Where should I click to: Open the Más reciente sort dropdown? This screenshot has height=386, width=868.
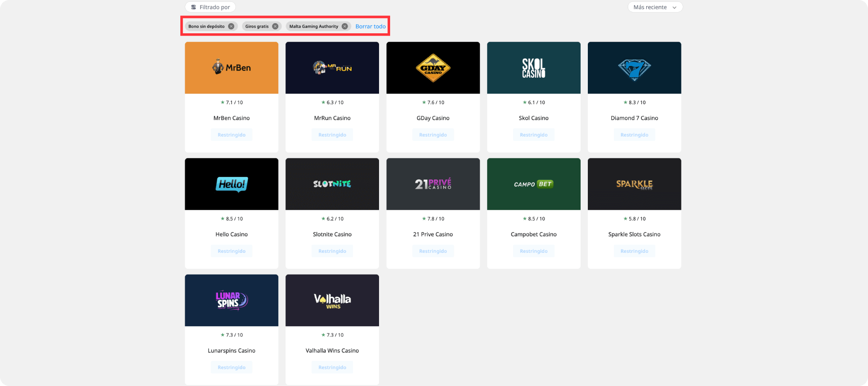655,7
